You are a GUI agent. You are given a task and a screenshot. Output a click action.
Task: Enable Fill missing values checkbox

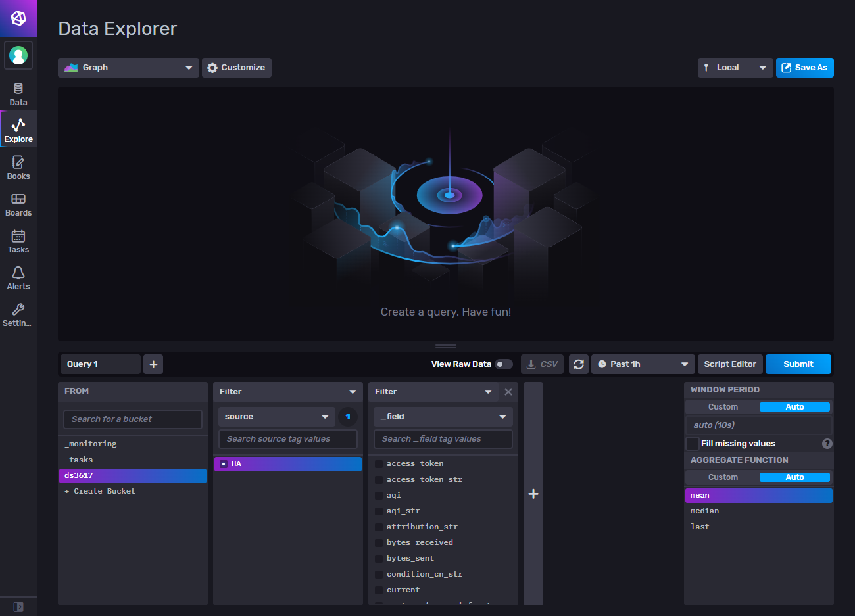pos(693,444)
